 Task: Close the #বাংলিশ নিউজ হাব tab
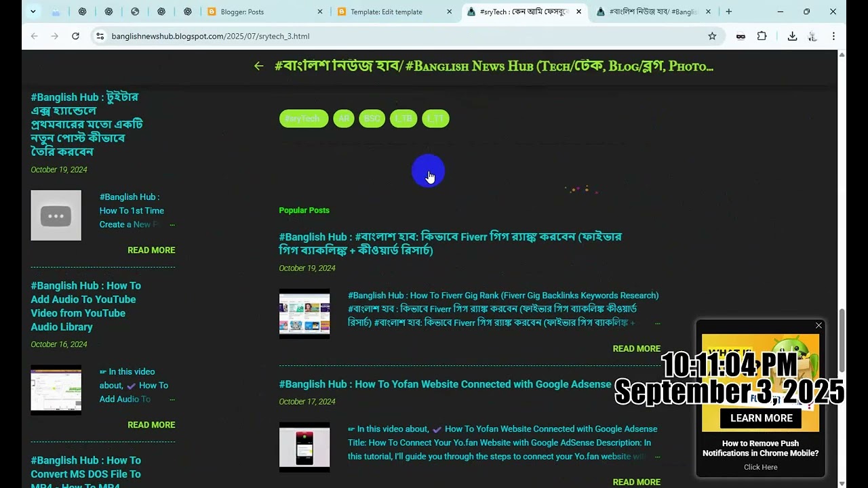coord(708,12)
